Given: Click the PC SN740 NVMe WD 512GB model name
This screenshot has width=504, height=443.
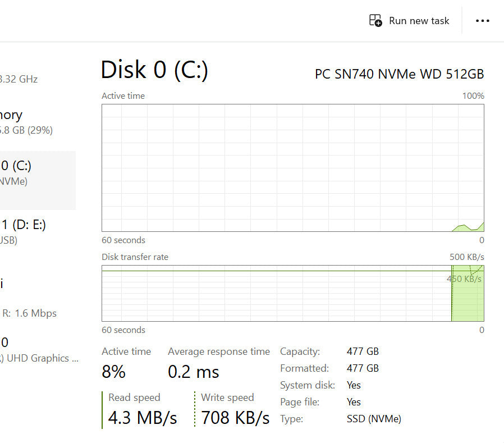Looking at the screenshot, I should pyautogui.click(x=399, y=74).
